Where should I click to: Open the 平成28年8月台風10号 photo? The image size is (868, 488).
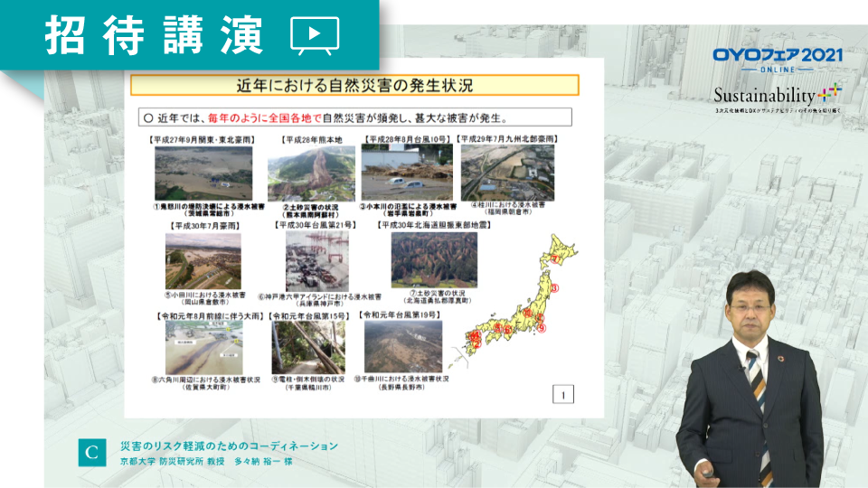(x=407, y=174)
